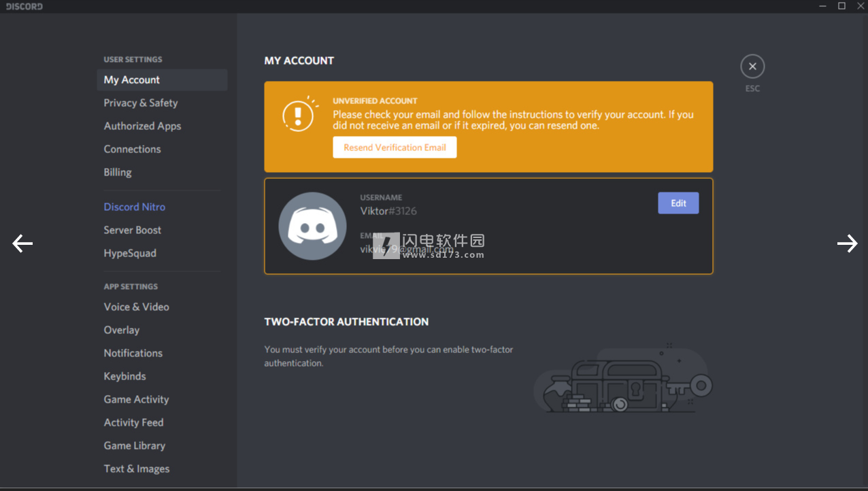Maximize the Discord window
This screenshot has width=868, height=491.
point(841,6)
